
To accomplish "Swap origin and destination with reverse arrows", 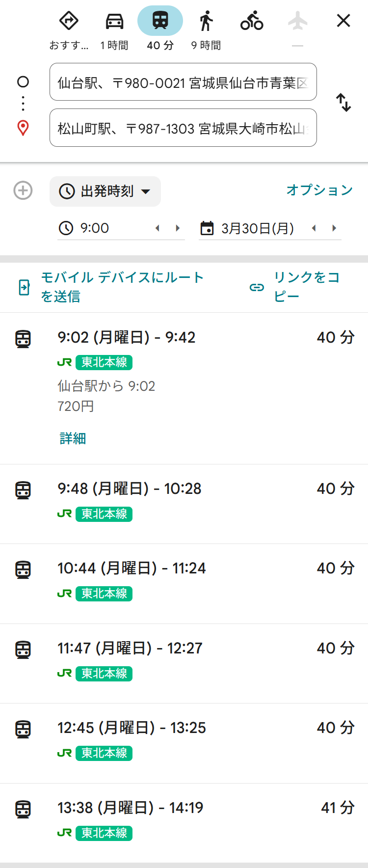I will 343,103.
